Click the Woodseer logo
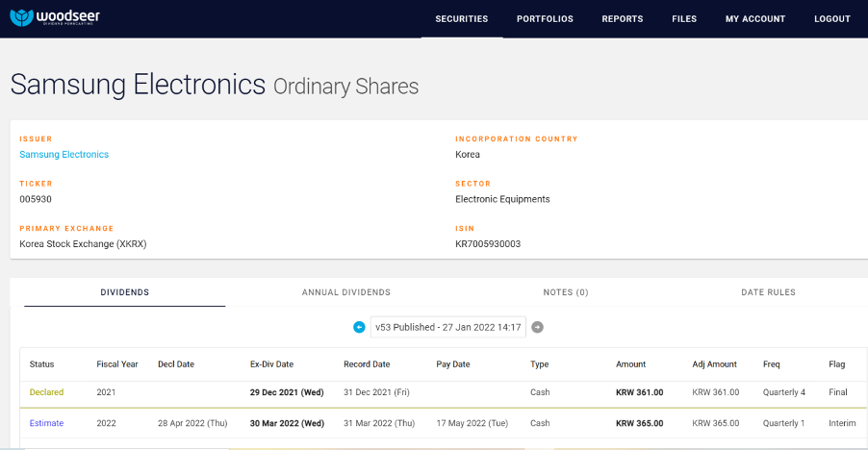 click(x=55, y=17)
